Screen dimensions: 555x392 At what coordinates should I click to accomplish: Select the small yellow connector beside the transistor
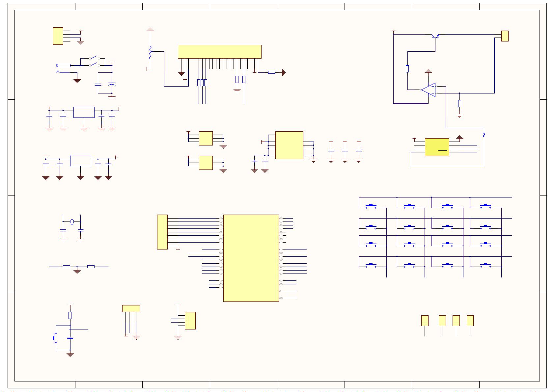pyautogui.click(x=505, y=36)
